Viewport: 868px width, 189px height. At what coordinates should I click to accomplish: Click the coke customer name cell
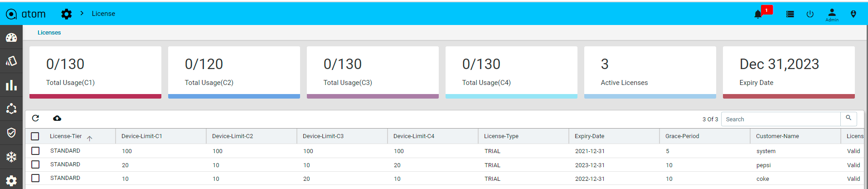click(x=763, y=179)
